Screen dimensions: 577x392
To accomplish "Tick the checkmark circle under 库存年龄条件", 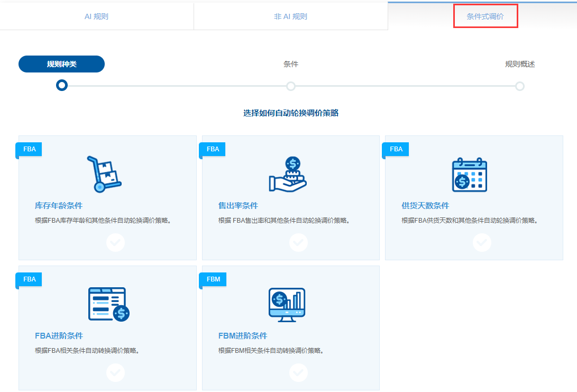I will pyautogui.click(x=115, y=242).
